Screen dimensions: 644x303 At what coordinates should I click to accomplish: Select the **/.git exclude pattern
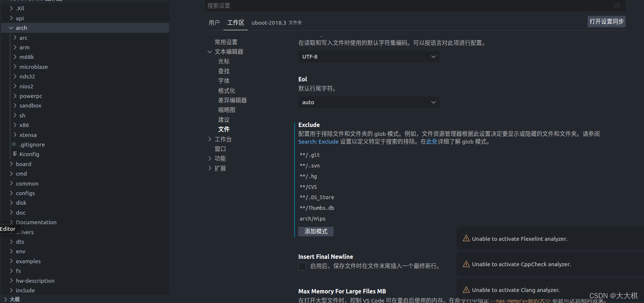[x=310, y=155]
